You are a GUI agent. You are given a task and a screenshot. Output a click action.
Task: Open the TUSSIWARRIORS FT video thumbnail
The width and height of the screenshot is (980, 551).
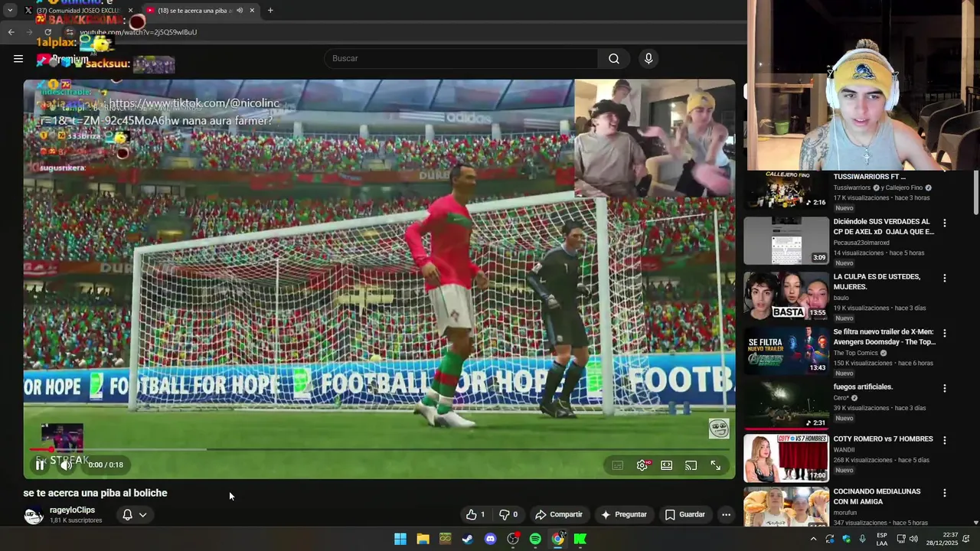click(x=786, y=190)
